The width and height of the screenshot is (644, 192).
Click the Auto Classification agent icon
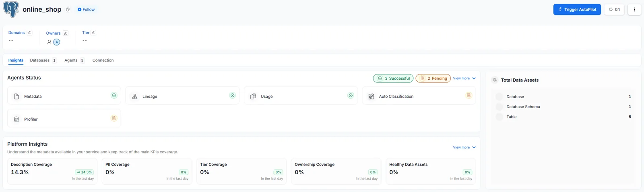click(371, 97)
